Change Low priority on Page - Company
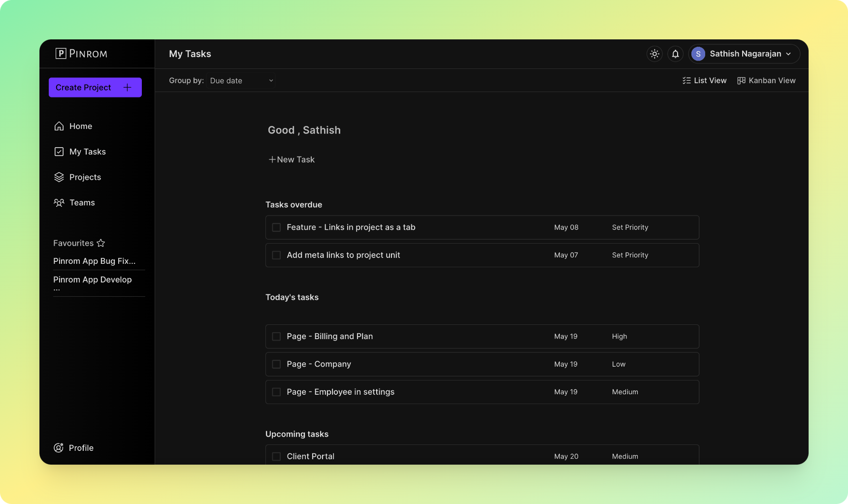 click(619, 364)
